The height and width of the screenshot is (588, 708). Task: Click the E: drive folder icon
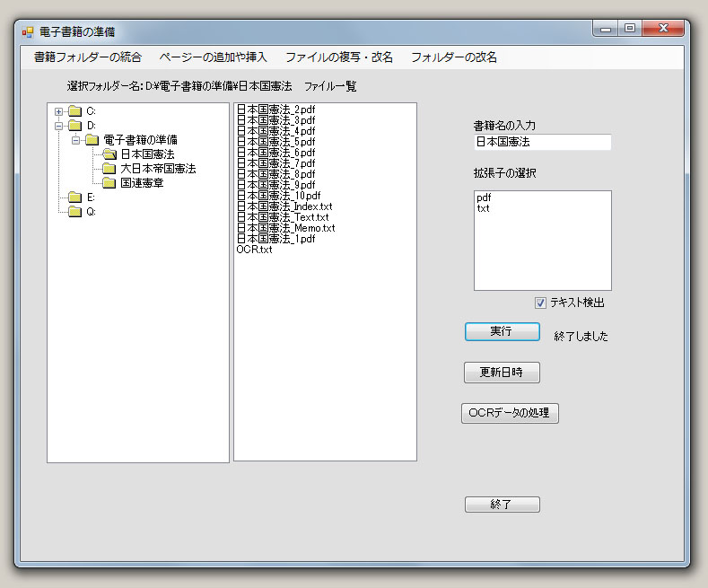tap(74, 197)
